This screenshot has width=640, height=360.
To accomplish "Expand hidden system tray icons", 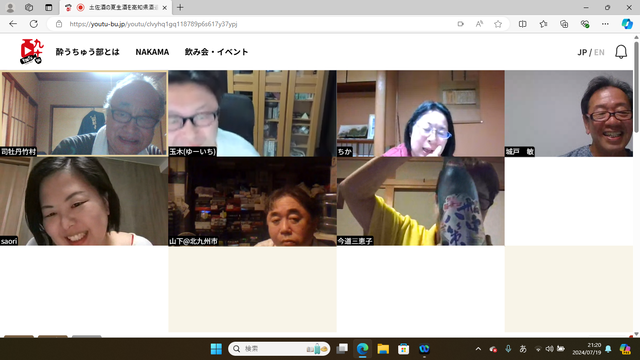I will tap(478, 349).
